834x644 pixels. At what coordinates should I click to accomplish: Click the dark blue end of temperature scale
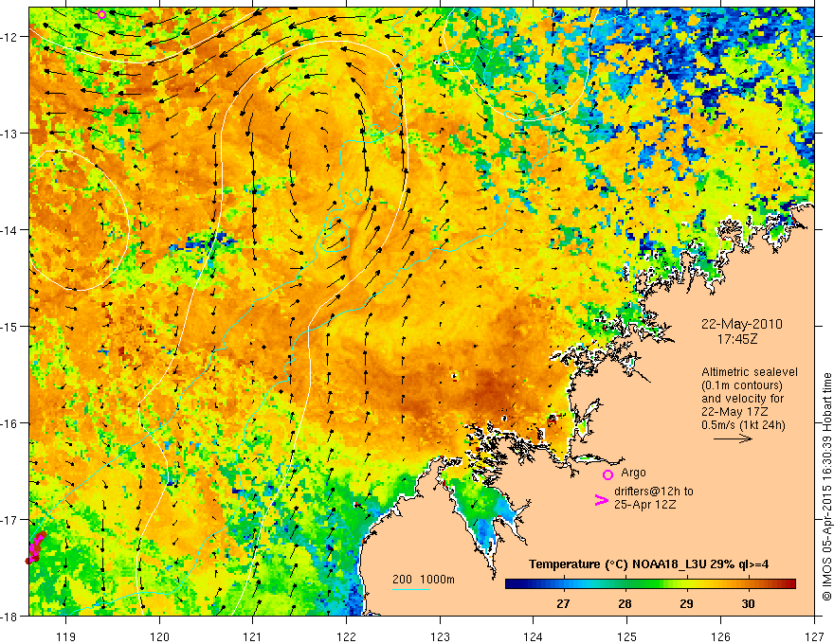coord(514,583)
